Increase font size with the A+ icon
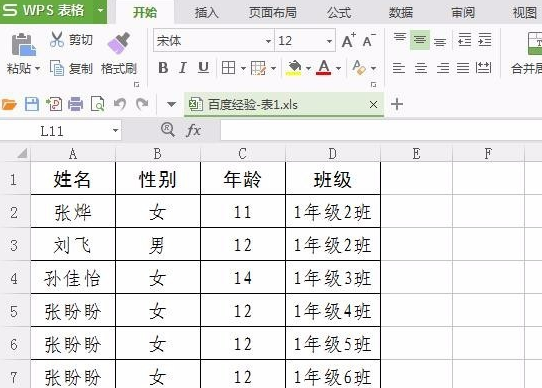The image size is (542, 388). point(349,40)
